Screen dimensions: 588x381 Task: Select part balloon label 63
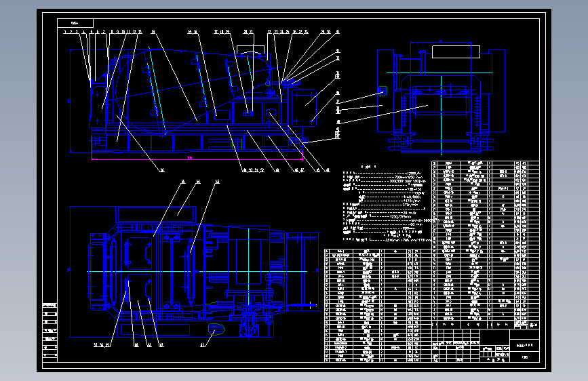click(x=203, y=345)
